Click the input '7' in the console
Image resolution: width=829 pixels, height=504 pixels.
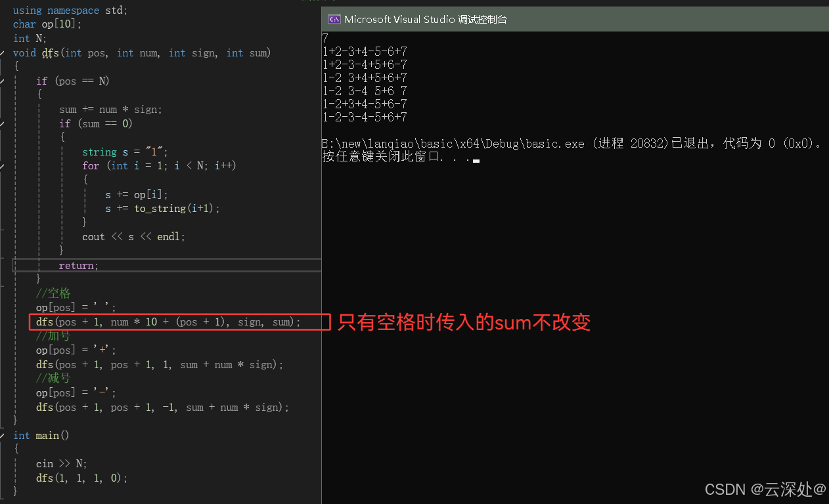pyautogui.click(x=325, y=39)
